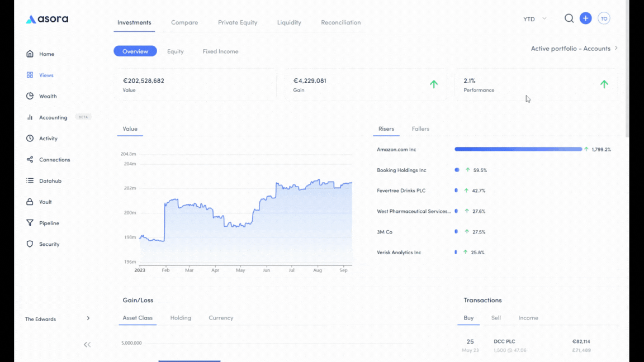Open the Accounting beta section

click(54, 117)
